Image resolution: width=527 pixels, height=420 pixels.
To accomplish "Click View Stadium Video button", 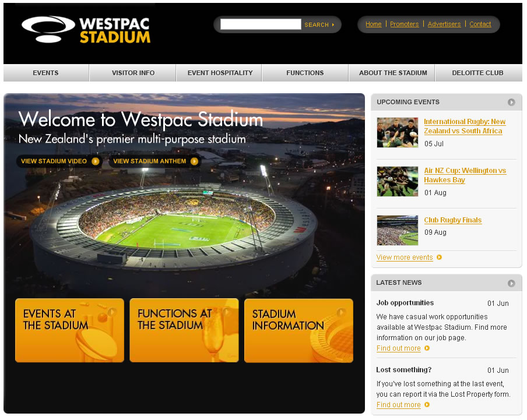I will 59,161.
